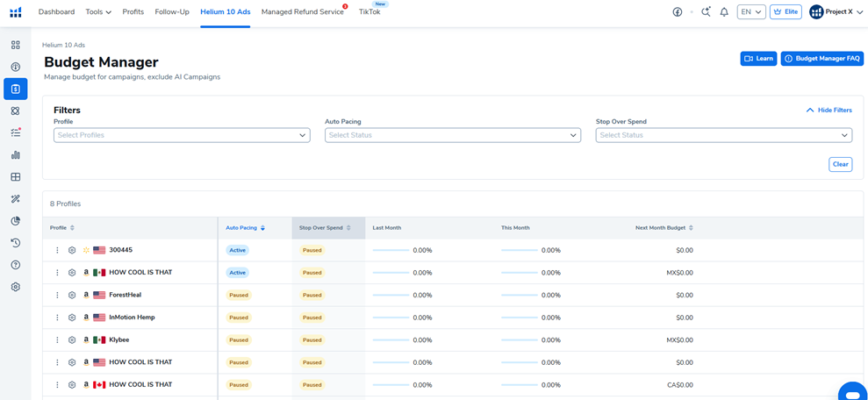Click the bar chart icon in sidebar

[x=15, y=155]
